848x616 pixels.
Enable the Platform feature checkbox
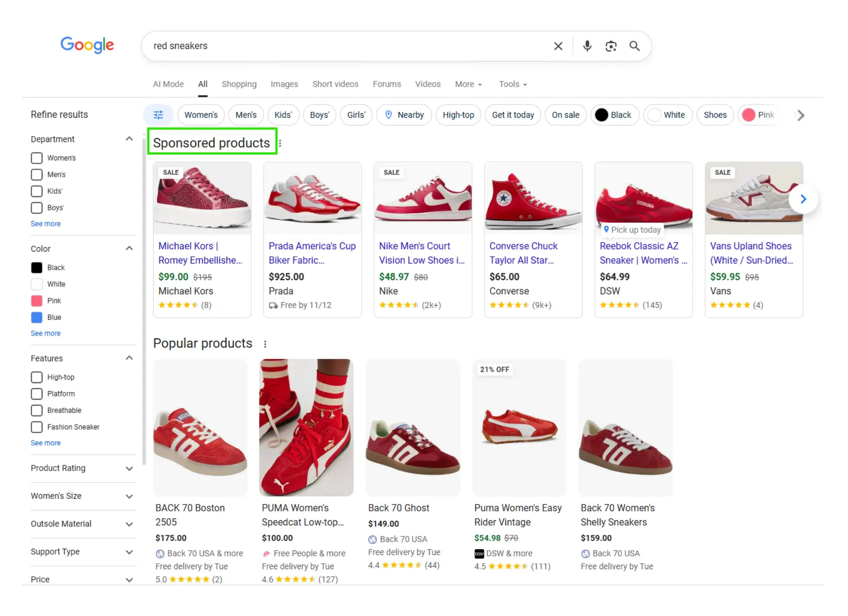pos(37,394)
